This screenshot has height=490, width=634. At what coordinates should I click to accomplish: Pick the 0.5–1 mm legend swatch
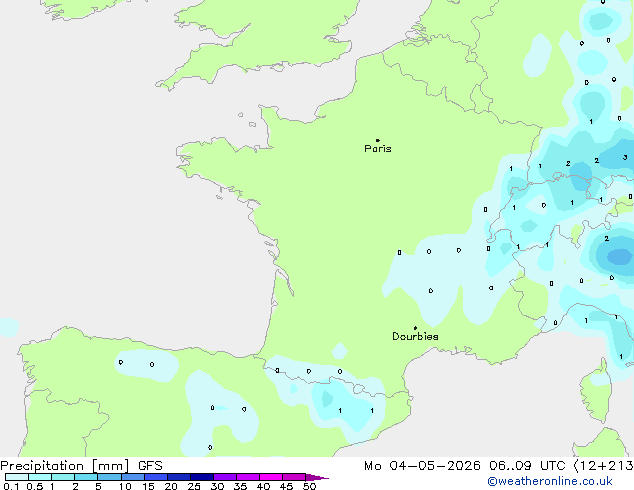pos(40,477)
